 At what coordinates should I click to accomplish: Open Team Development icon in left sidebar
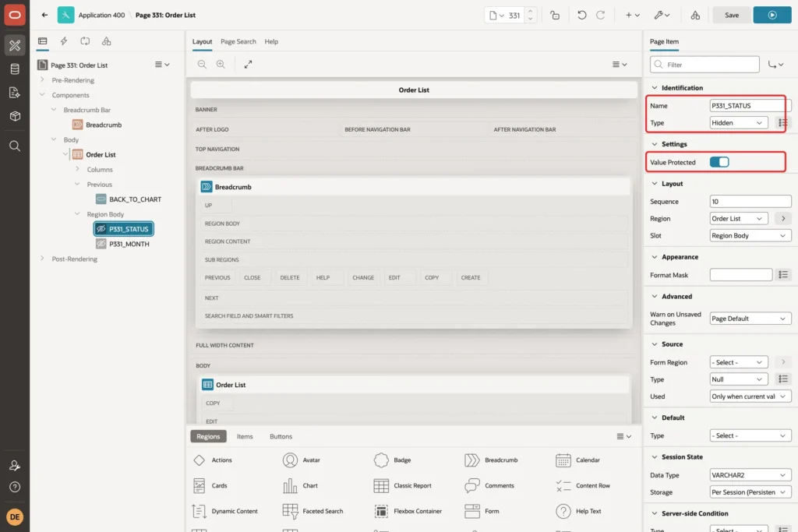15,93
